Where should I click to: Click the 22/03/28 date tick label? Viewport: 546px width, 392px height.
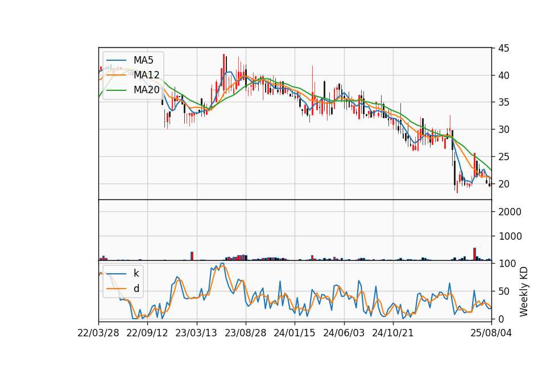click(x=98, y=333)
